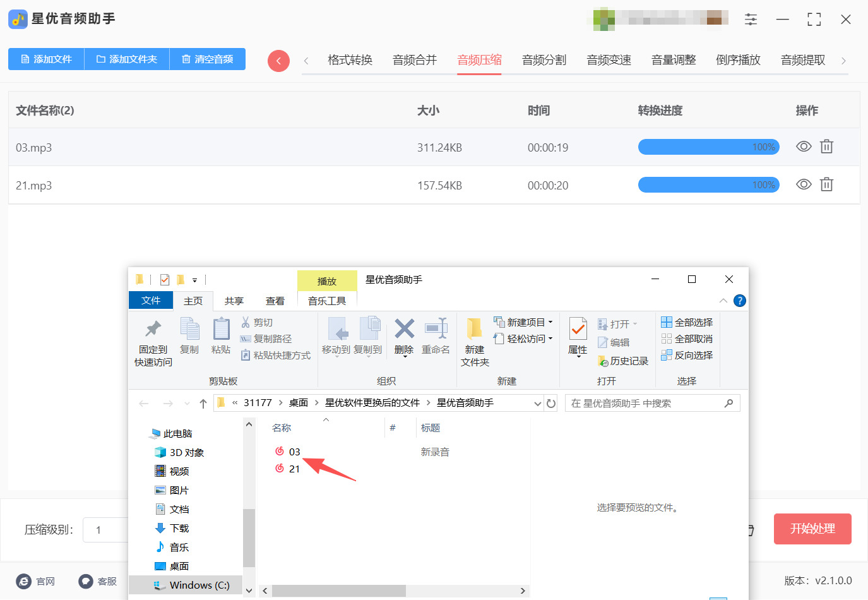Select the 音乐工具 ribbon tab
This screenshot has height=600, width=868.
coord(327,301)
